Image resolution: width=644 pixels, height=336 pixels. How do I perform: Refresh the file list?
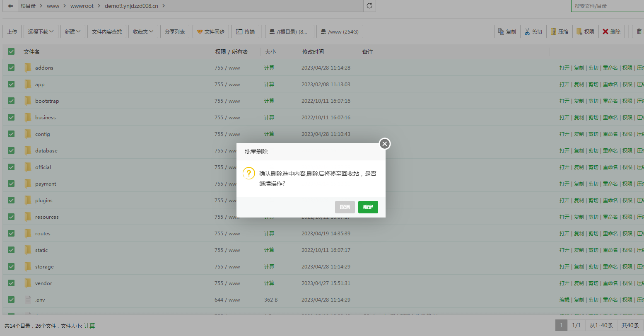pos(369,6)
